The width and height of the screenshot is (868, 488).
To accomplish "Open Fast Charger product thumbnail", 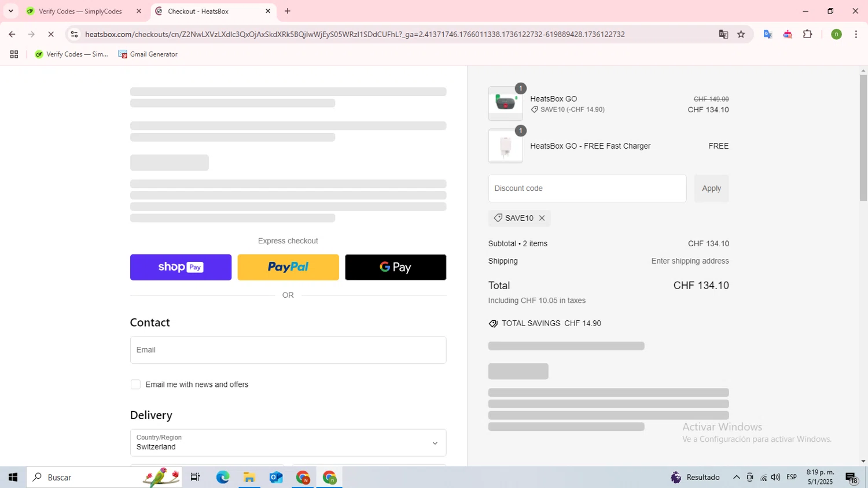I will point(505,146).
